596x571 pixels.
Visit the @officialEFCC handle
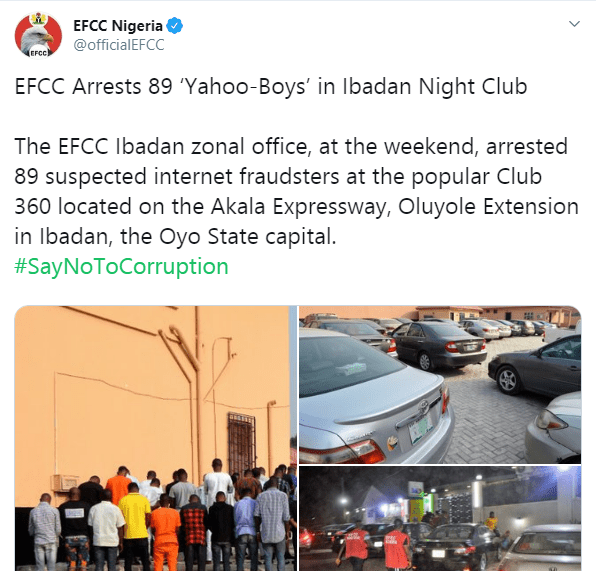coord(119,45)
